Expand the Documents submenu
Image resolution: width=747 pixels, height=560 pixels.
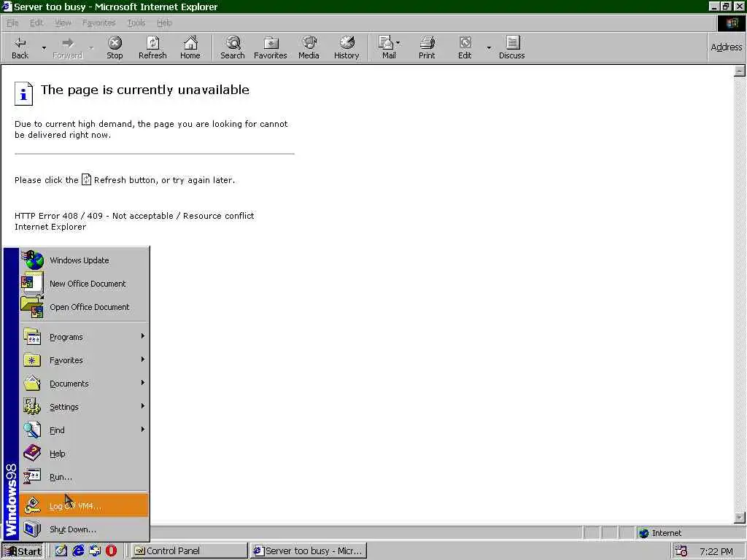pyautogui.click(x=85, y=384)
